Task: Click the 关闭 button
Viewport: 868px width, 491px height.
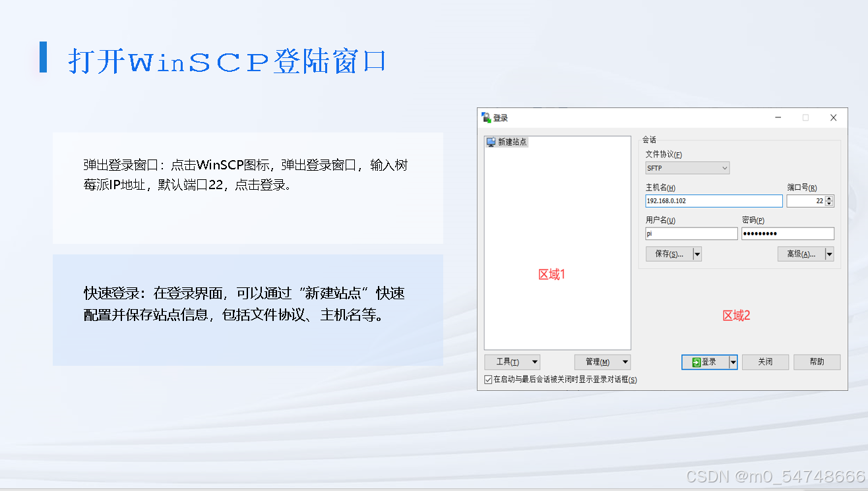Action: [x=765, y=362]
